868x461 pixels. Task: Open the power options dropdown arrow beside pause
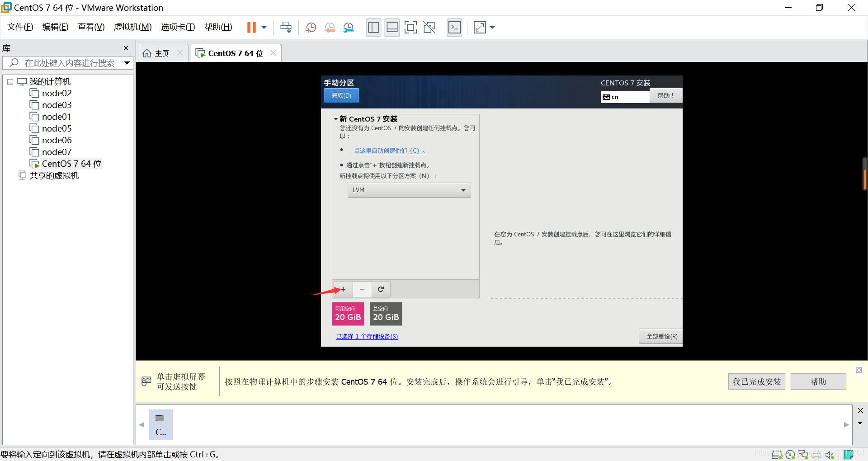point(264,28)
